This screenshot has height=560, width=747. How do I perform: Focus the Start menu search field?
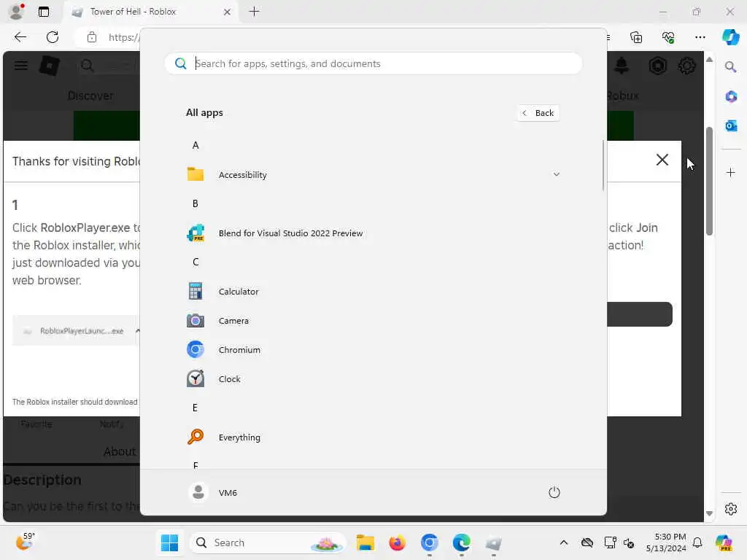373,64
